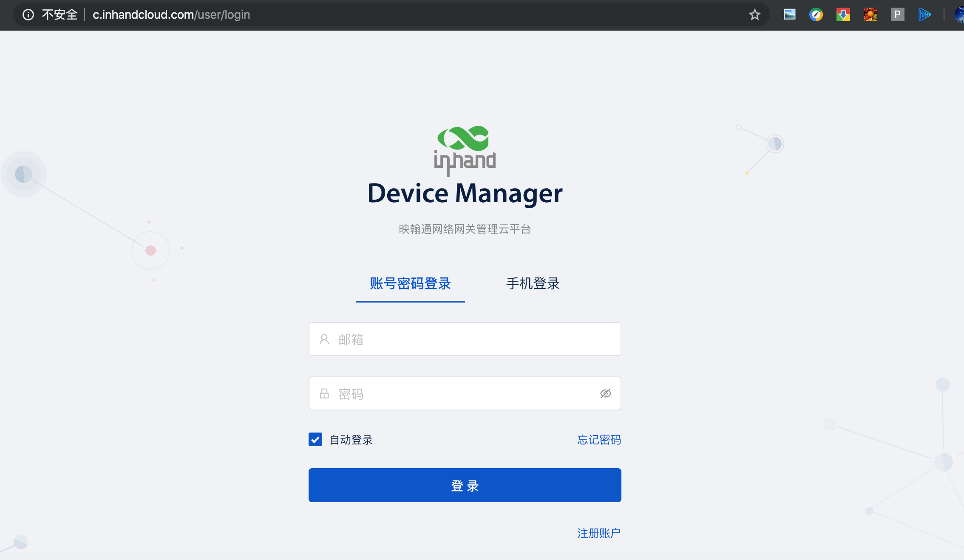Click into the 密码 input field

(459, 393)
